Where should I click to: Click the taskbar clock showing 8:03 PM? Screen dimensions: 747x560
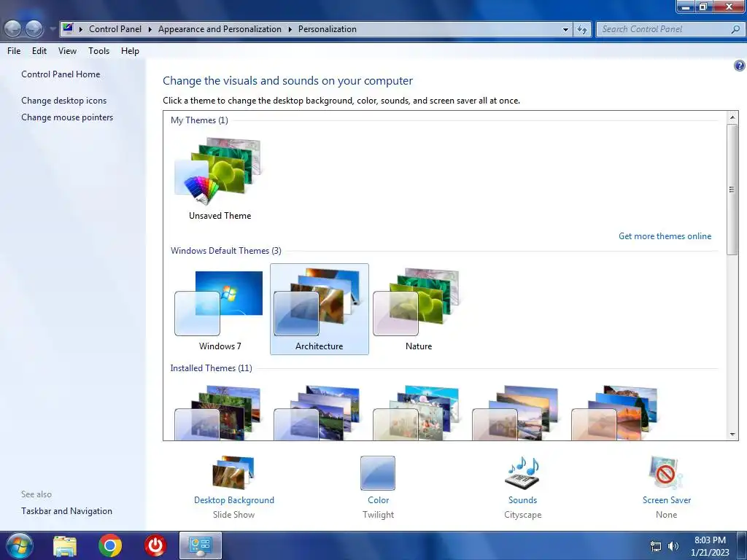click(710, 546)
